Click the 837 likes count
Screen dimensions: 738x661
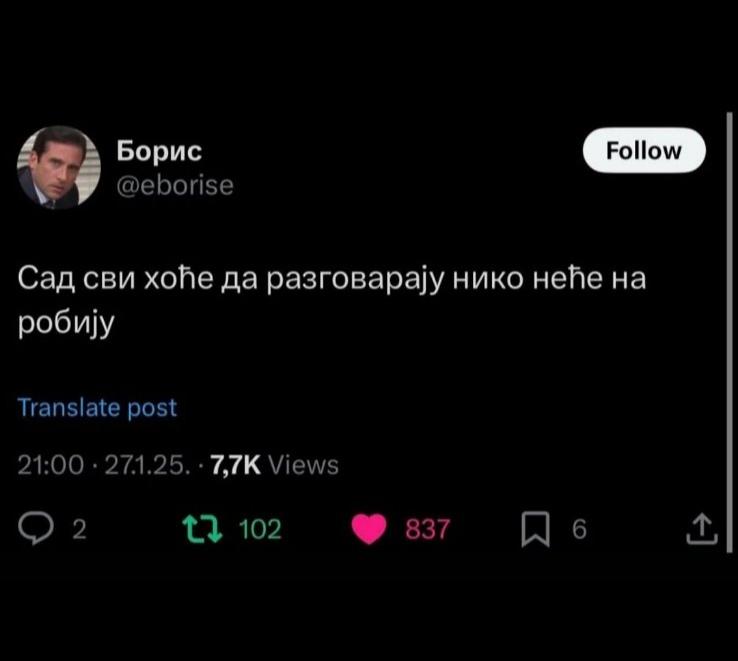(x=427, y=529)
